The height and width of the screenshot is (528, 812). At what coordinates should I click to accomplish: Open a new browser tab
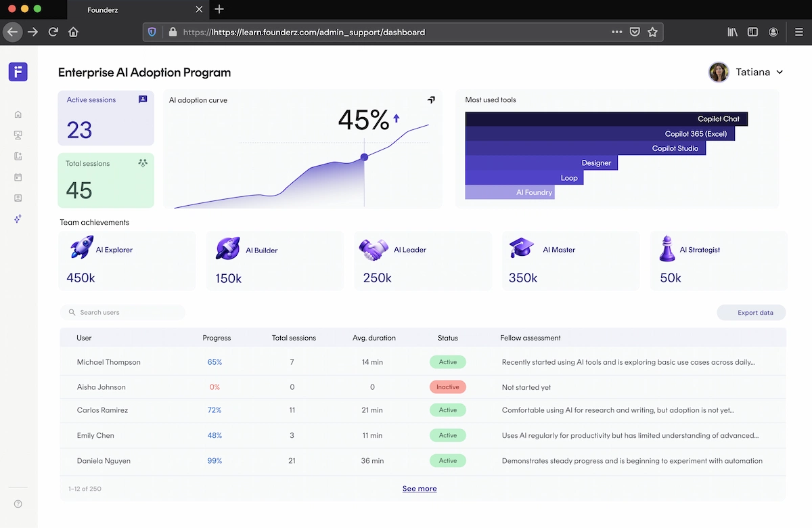[219, 10]
